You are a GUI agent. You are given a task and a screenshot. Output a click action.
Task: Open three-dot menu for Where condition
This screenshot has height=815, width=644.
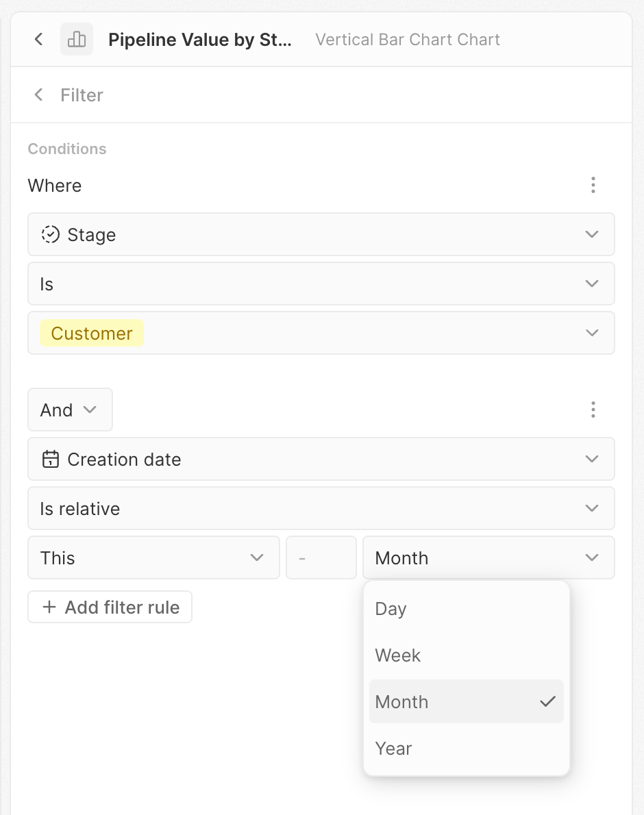click(593, 185)
